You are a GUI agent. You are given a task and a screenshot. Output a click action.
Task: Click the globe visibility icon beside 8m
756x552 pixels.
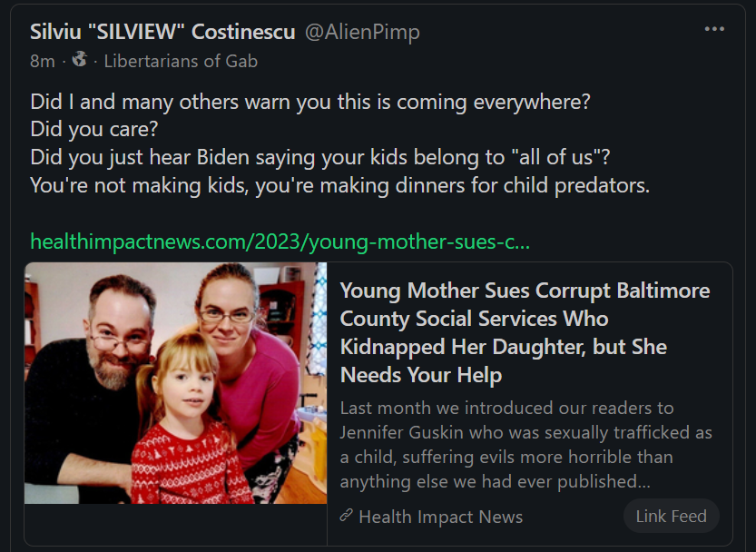(79, 60)
